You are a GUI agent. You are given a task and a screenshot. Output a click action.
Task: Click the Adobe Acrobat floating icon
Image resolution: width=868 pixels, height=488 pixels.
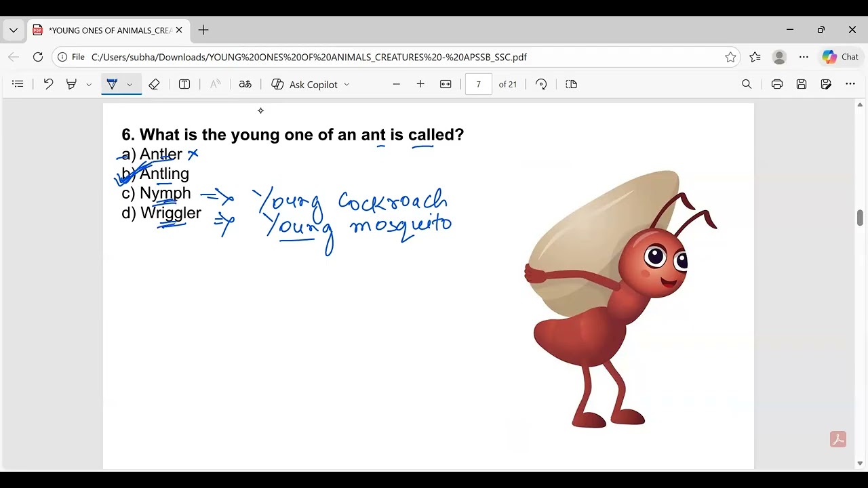(x=838, y=439)
